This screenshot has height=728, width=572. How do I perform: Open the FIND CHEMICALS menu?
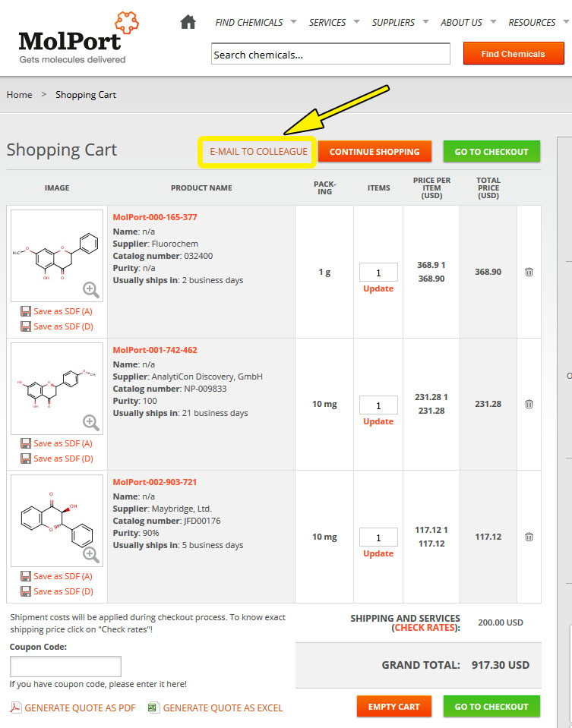point(249,22)
